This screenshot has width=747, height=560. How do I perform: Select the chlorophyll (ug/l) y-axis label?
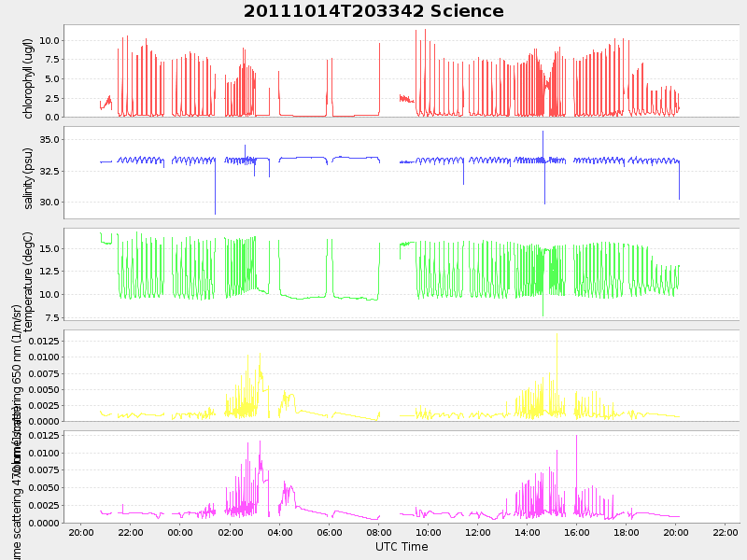(28, 78)
